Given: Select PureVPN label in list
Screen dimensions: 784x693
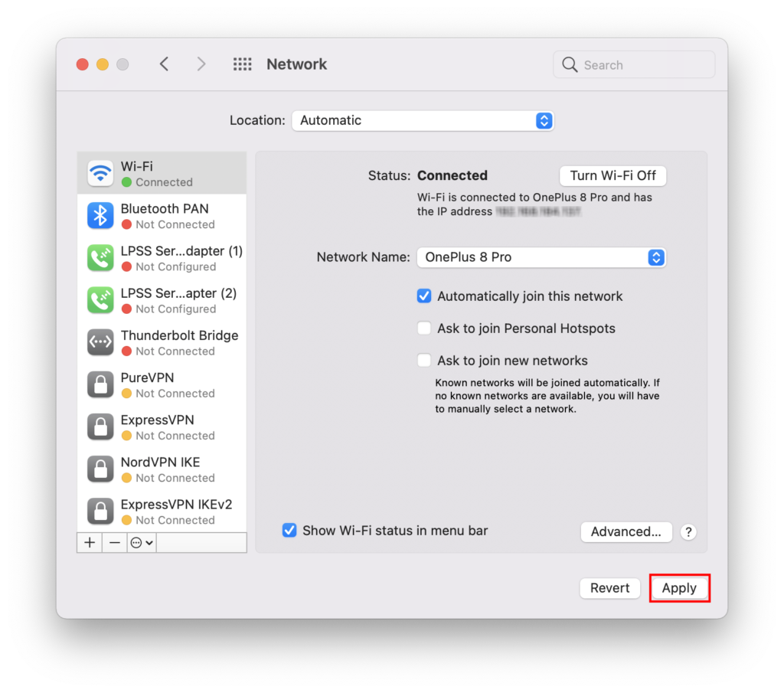Looking at the screenshot, I should tap(148, 378).
